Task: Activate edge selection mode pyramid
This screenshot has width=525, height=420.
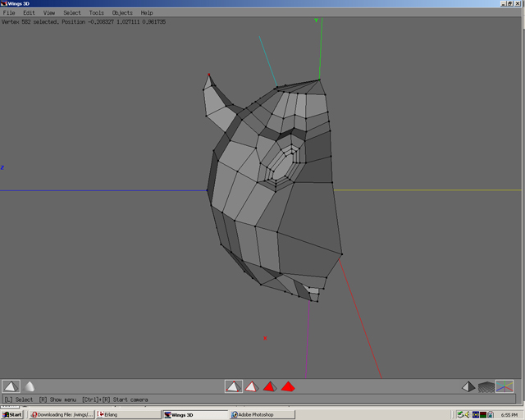Action: tap(252, 387)
